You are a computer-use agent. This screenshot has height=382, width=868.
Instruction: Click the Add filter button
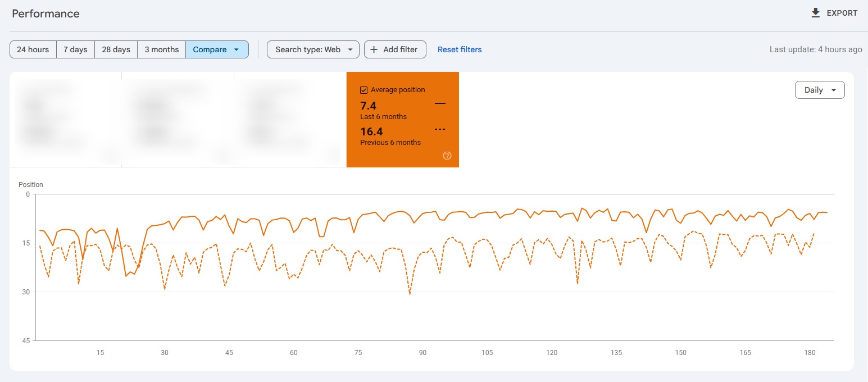(x=395, y=49)
